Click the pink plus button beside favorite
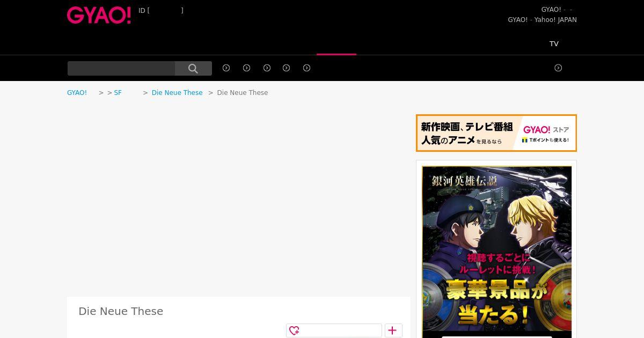This screenshot has height=338, width=644. click(x=393, y=330)
